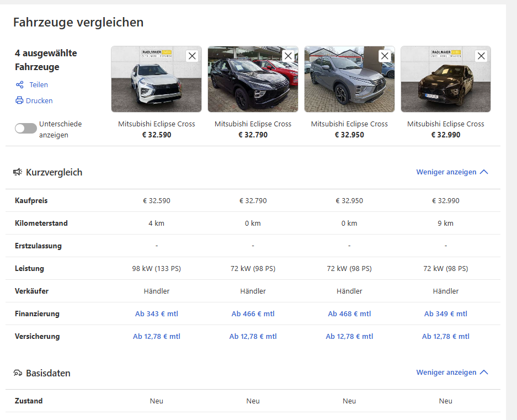Open the thumbnail of the grey Eclipse Cross
517x420 pixels.
point(349,79)
